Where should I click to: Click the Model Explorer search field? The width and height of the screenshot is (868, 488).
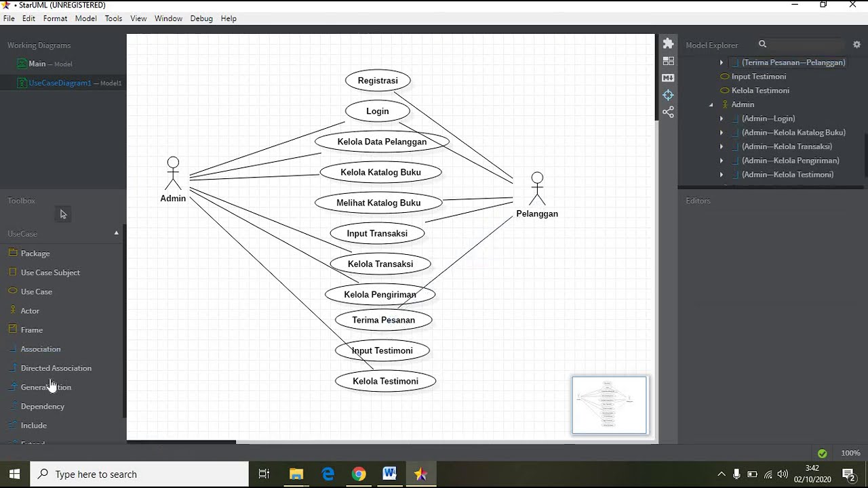point(807,45)
